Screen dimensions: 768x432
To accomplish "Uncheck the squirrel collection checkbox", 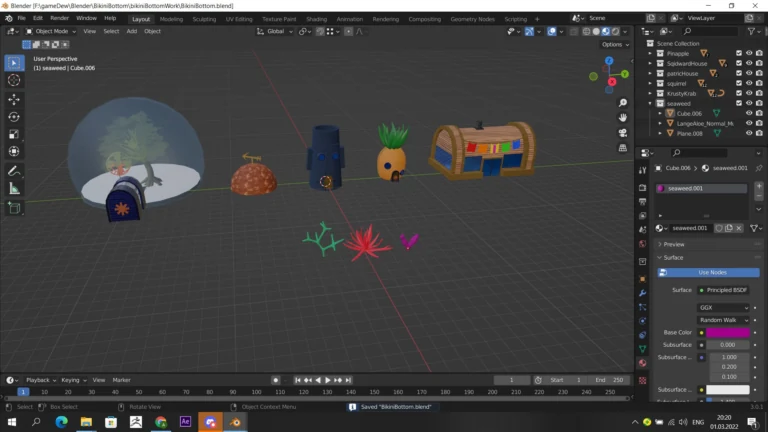I will tap(739, 83).
